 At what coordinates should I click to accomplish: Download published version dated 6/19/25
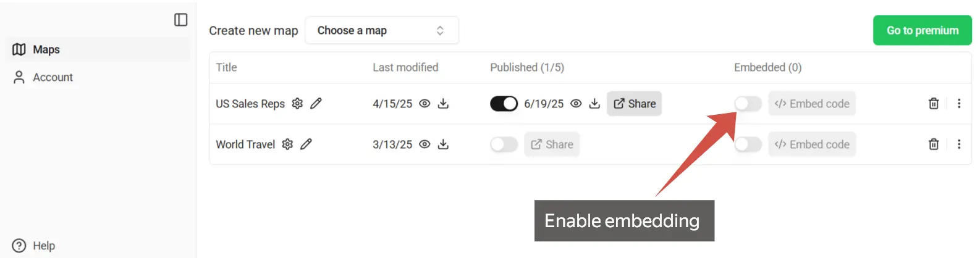pyautogui.click(x=594, y=104)
